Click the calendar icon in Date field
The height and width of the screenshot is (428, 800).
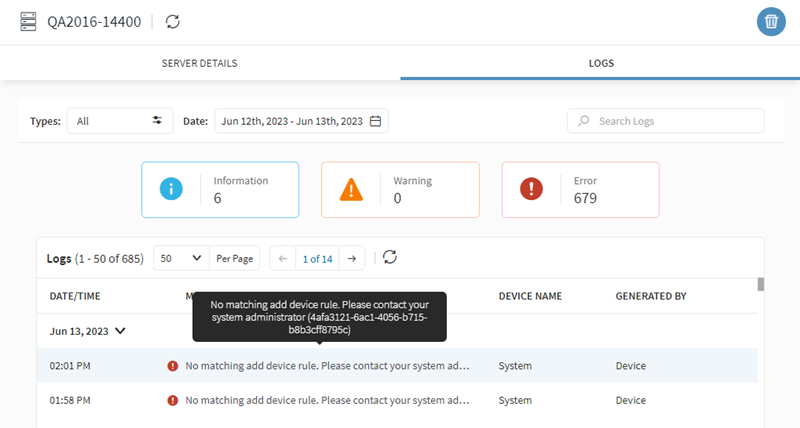[376, 121]
